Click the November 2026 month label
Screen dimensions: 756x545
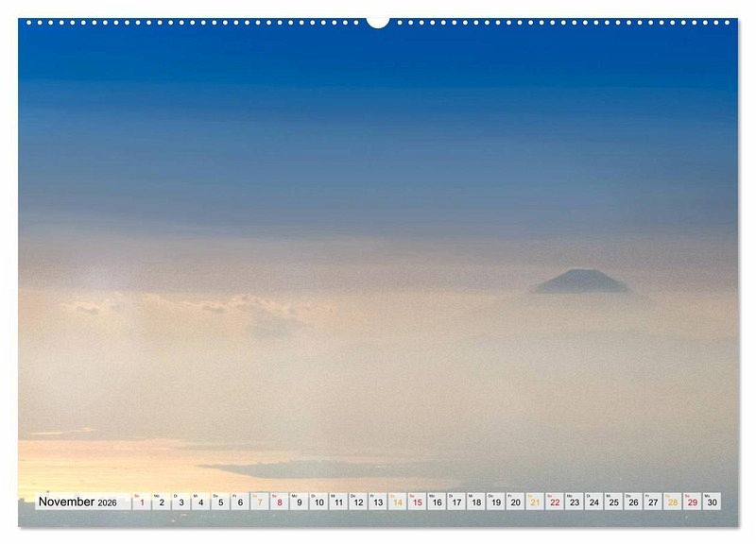[77, 502]
